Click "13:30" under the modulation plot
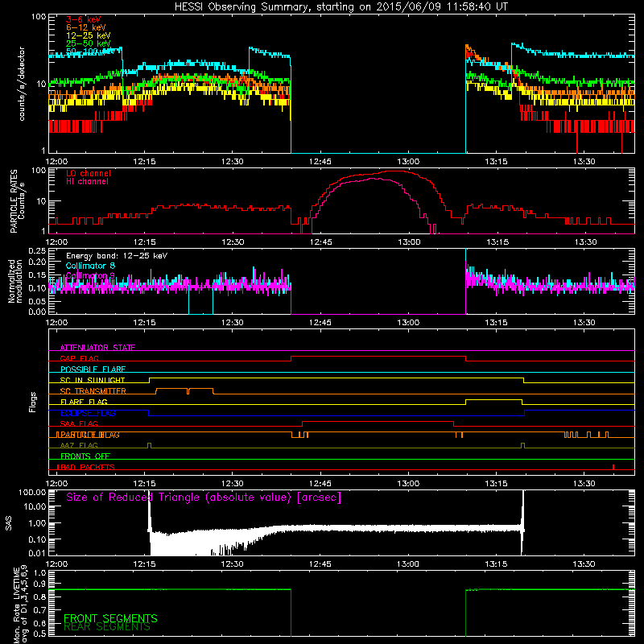 tap(584, 323)
